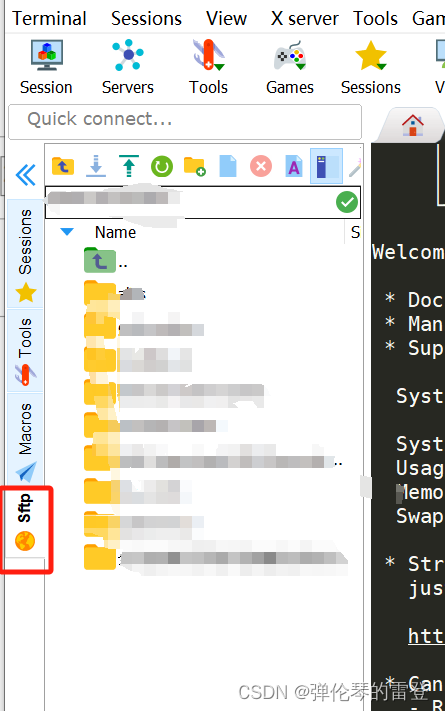Confirm the remote path with the green checkmark
Viewport: 445px width, 711px height.
tap(347, 202)
